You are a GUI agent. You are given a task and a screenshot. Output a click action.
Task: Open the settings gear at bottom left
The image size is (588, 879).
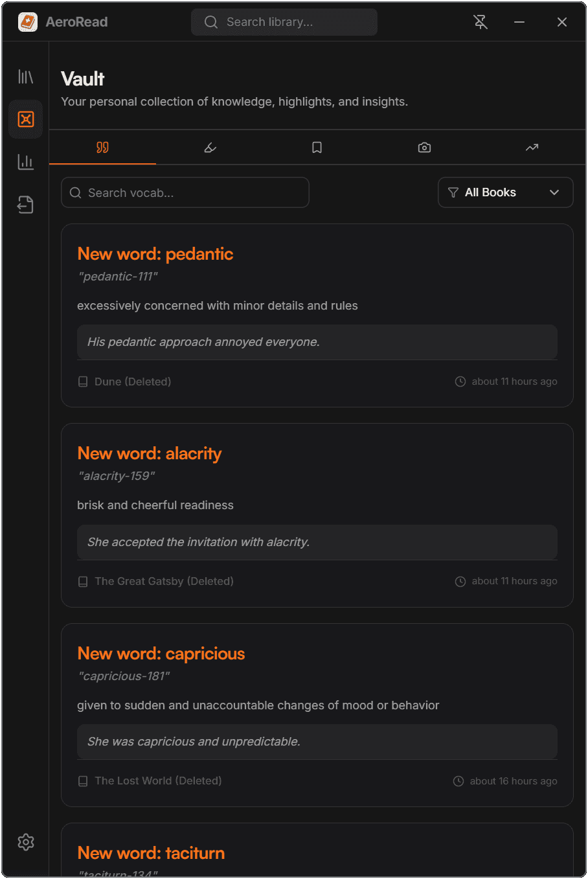25,841
